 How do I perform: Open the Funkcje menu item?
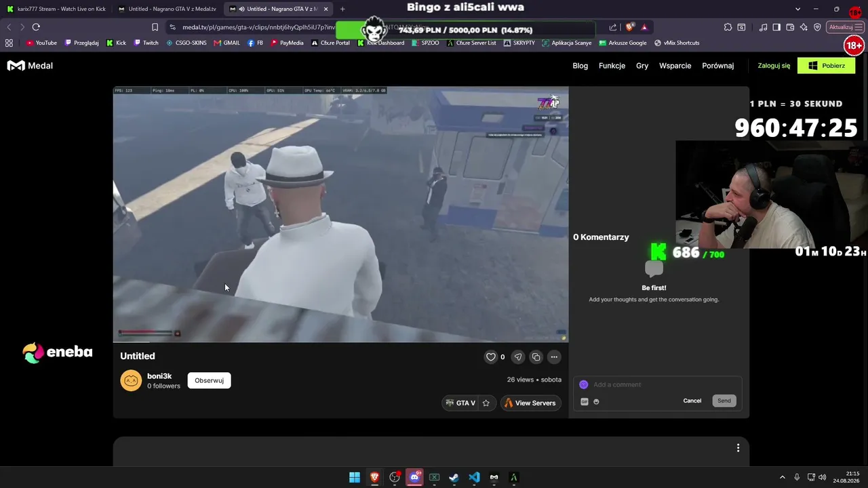click(612, 66)
